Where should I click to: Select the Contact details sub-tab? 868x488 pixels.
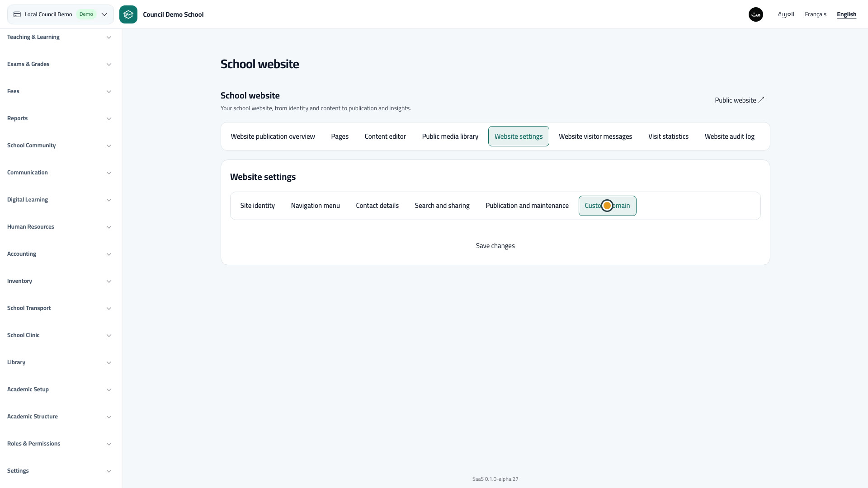click(377, 206)
